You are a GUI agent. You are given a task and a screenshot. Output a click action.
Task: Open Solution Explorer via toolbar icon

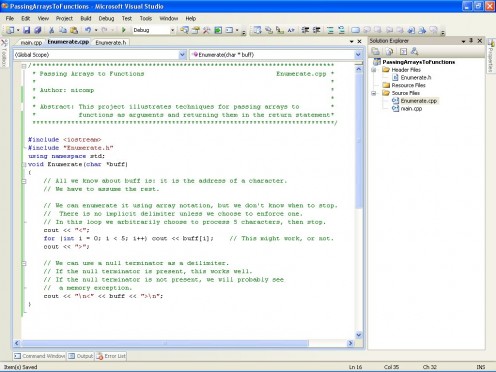[184, 30]
